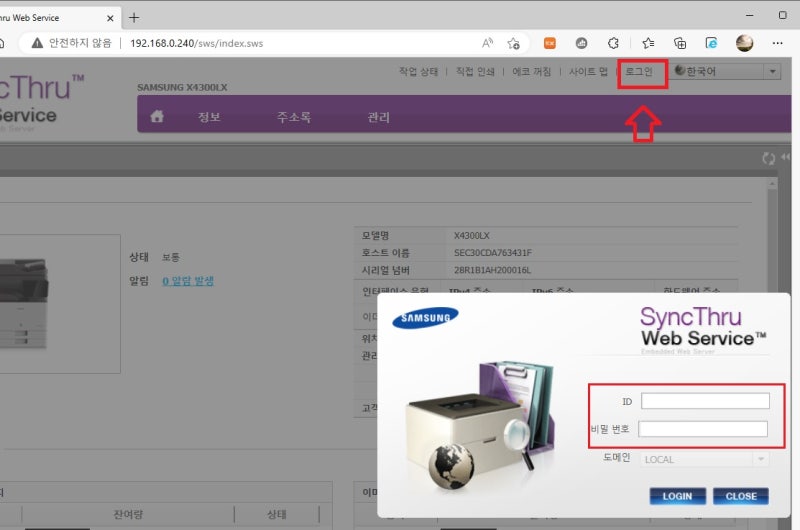Click the orange extension icon in toolbar
Screen dimensions: 800x530
(x=549, y=43)
